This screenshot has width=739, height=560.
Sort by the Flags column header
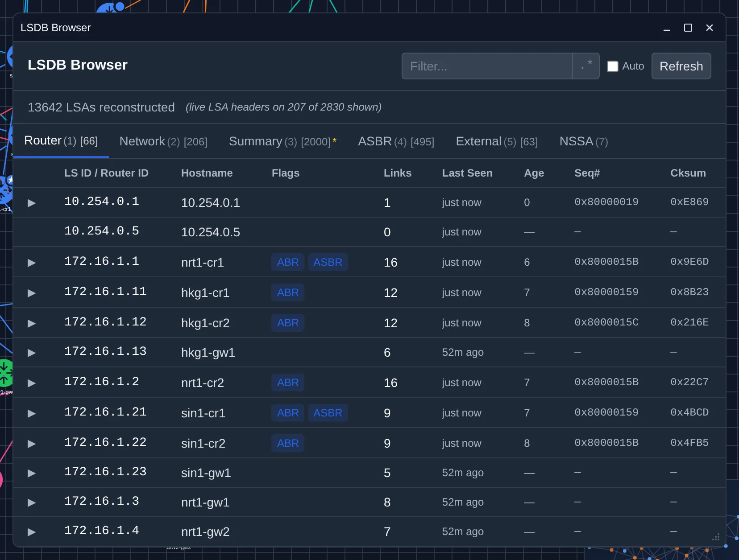[286, 173]
